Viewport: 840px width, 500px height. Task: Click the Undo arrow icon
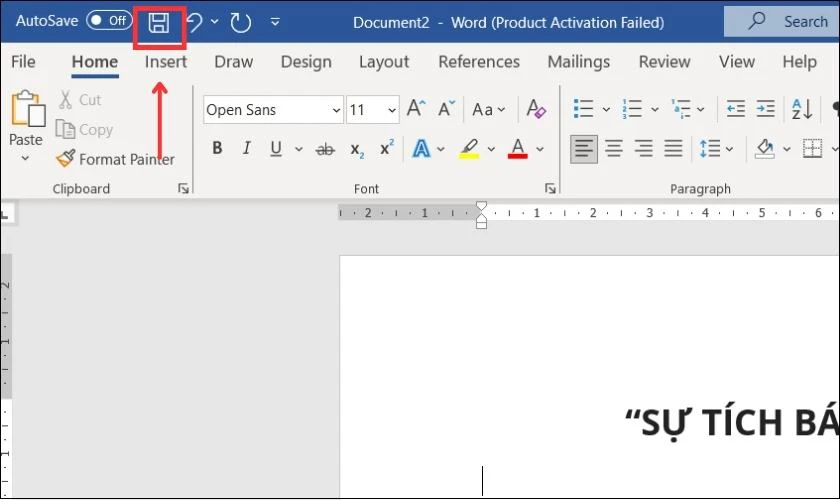(195, 23)
